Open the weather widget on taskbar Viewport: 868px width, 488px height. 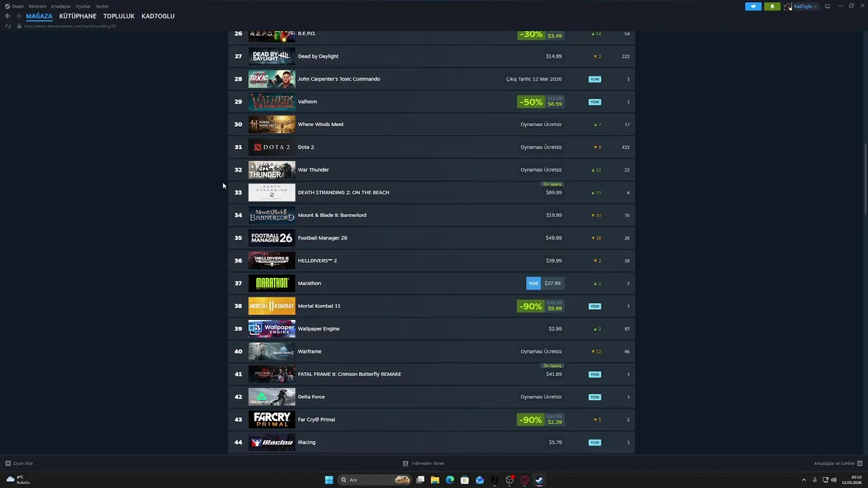coord(18,480)
